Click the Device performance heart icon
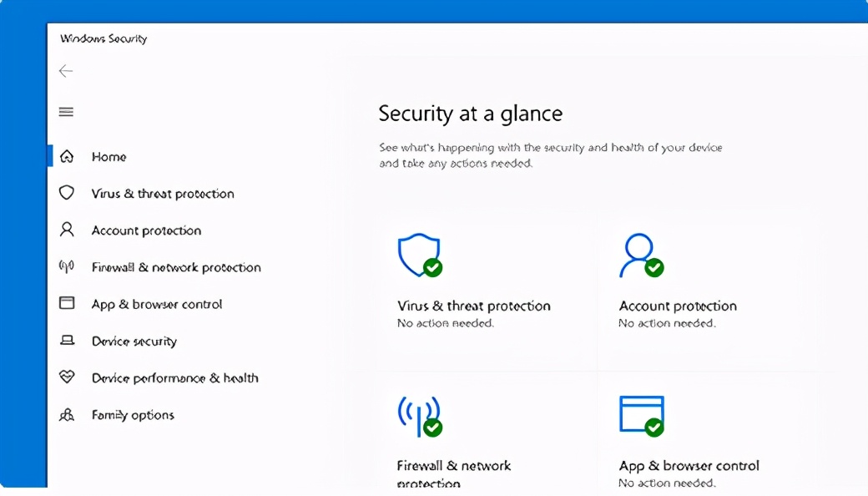Viewport: 868px width, 496px height. coord(67,377)
